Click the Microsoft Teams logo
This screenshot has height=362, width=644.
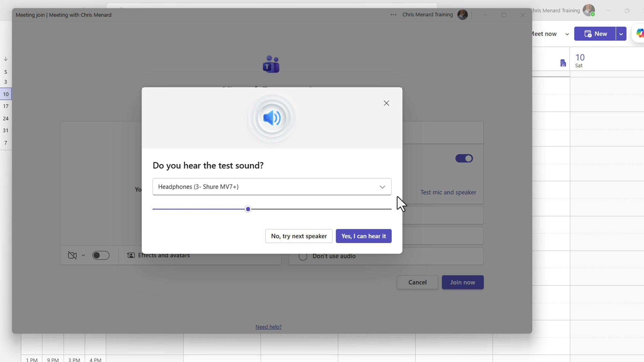271,64
